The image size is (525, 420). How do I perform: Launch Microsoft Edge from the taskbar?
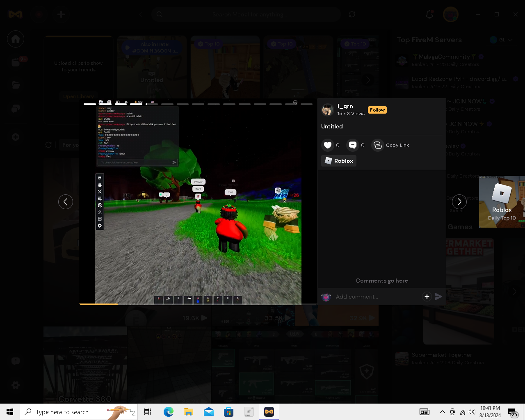[168, 412]
